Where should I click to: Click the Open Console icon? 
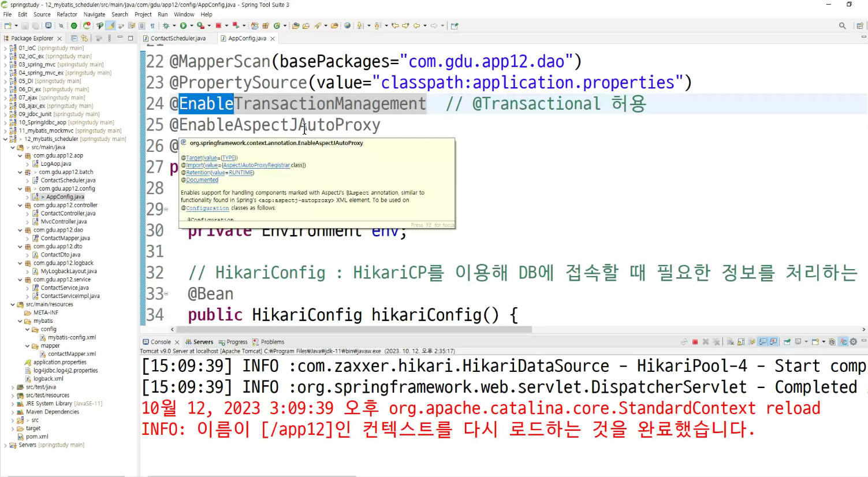pos(815,342)
